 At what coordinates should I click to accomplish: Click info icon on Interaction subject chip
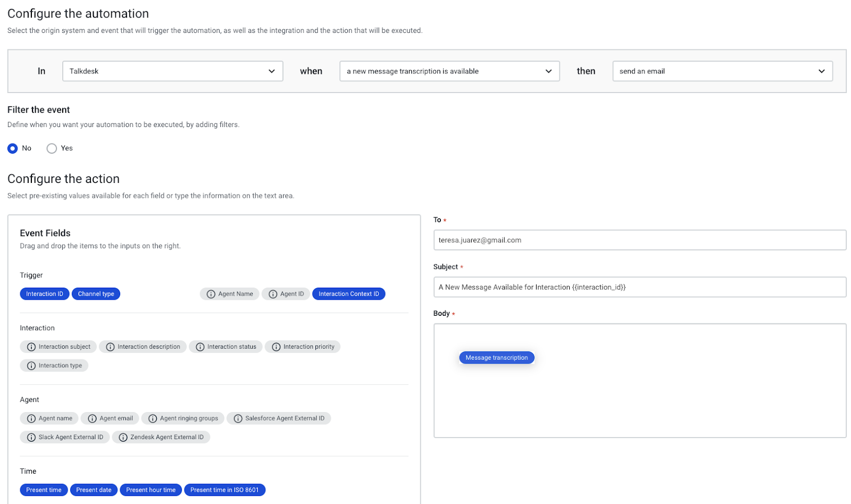pyautogui.click(x=31, y=347)
